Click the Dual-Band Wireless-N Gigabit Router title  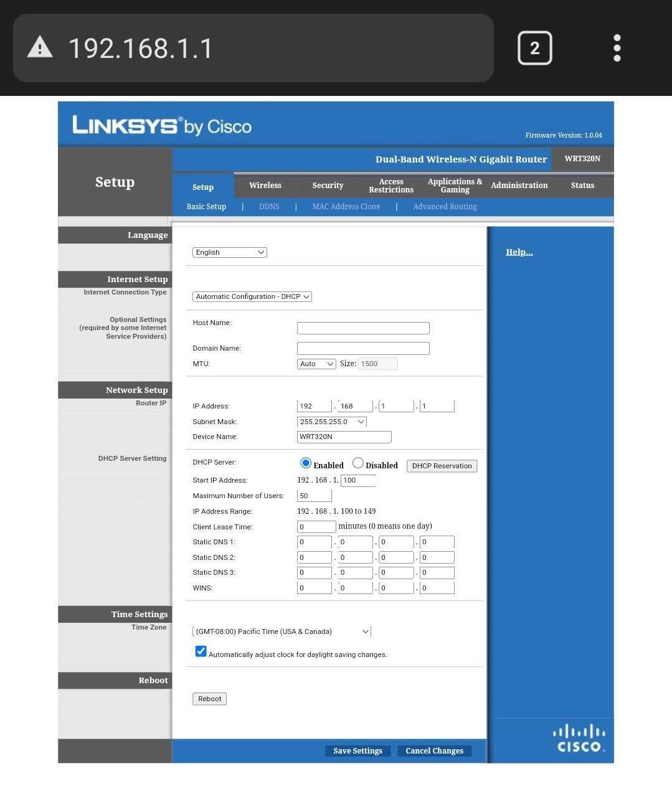click(x=461, y=159)
